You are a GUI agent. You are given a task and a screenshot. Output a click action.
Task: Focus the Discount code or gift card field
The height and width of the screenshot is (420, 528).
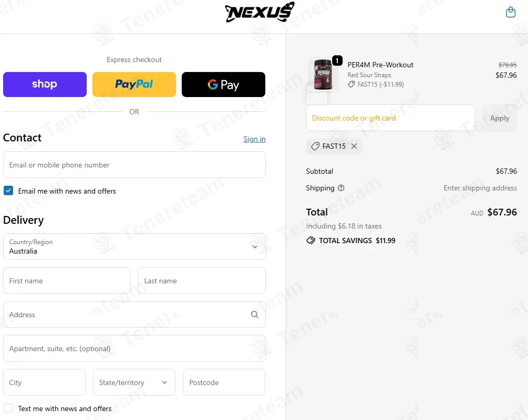(x=390, y=118)
